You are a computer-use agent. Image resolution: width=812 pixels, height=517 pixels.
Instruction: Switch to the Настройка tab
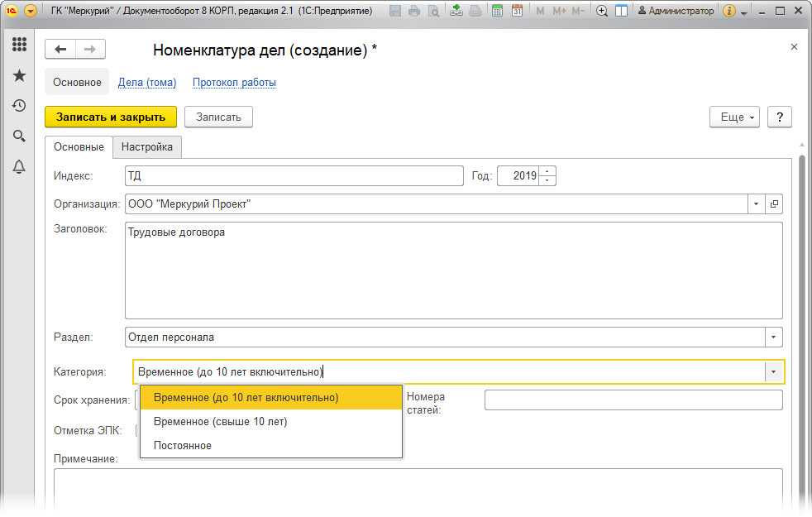pyautogui.click(x=147, y=146)
